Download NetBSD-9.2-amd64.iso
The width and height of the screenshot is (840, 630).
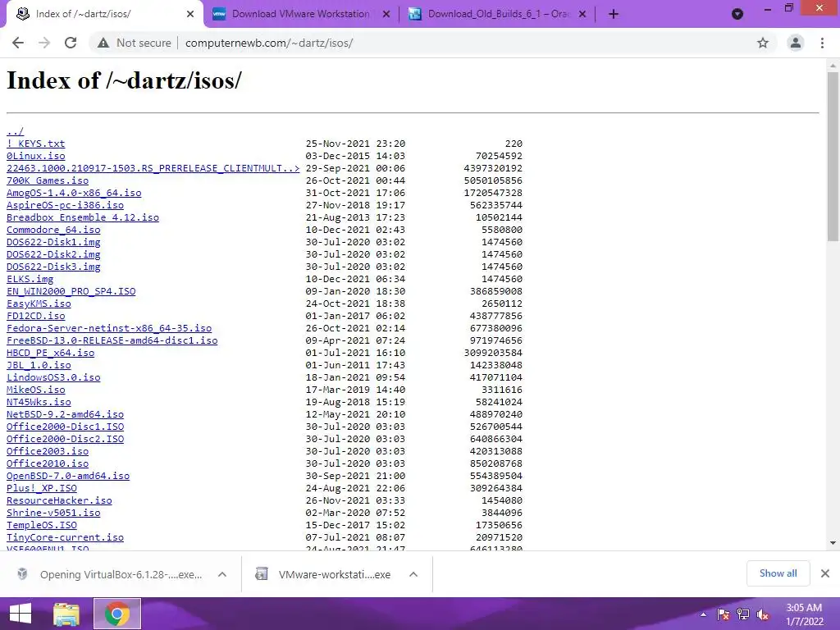pos(65,414)
